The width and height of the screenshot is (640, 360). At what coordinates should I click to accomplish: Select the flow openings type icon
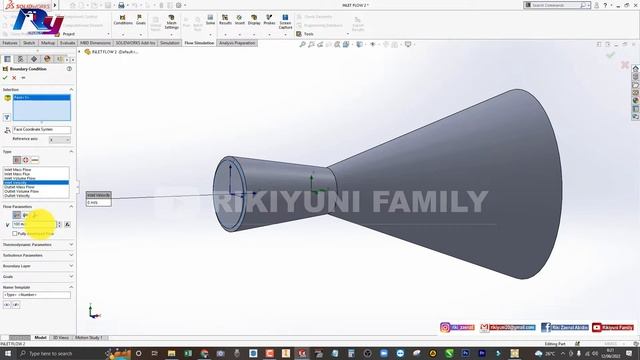[x=17, y=160]
